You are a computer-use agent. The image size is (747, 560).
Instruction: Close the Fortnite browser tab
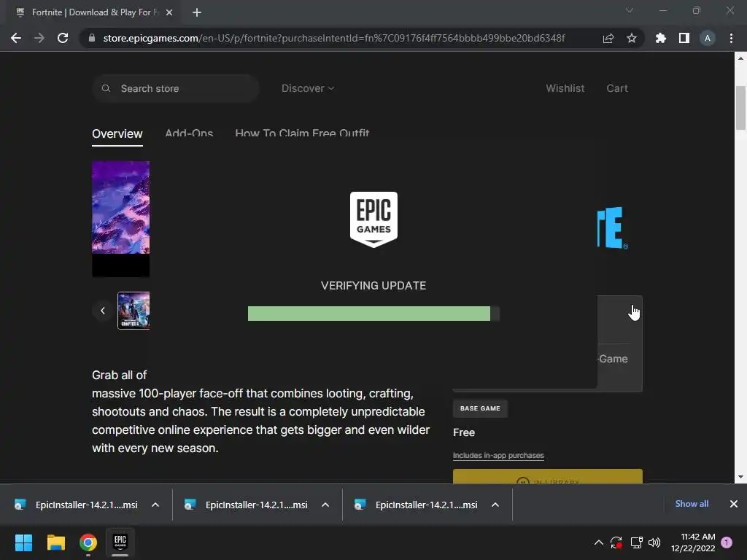click(x=169, y=12)
